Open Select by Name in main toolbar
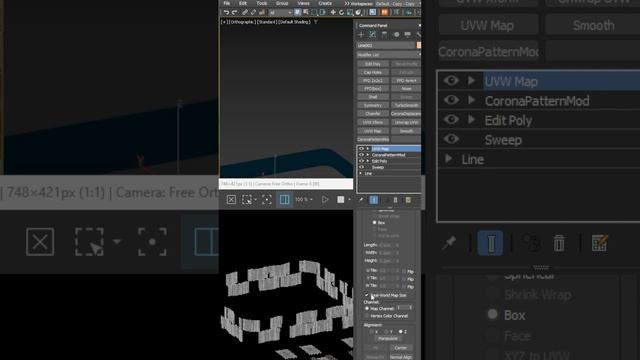 point(306,12)
